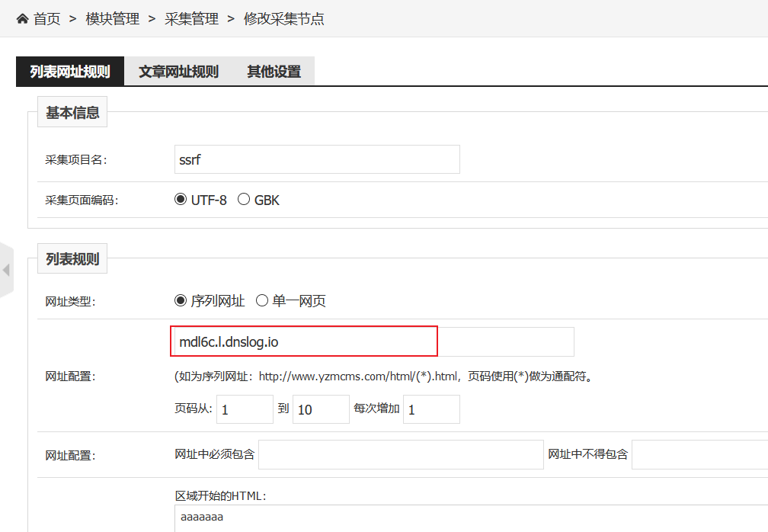Click the 采集项目名 label
This screenshot has height=532, width=768.
click(x=76, y=160)
